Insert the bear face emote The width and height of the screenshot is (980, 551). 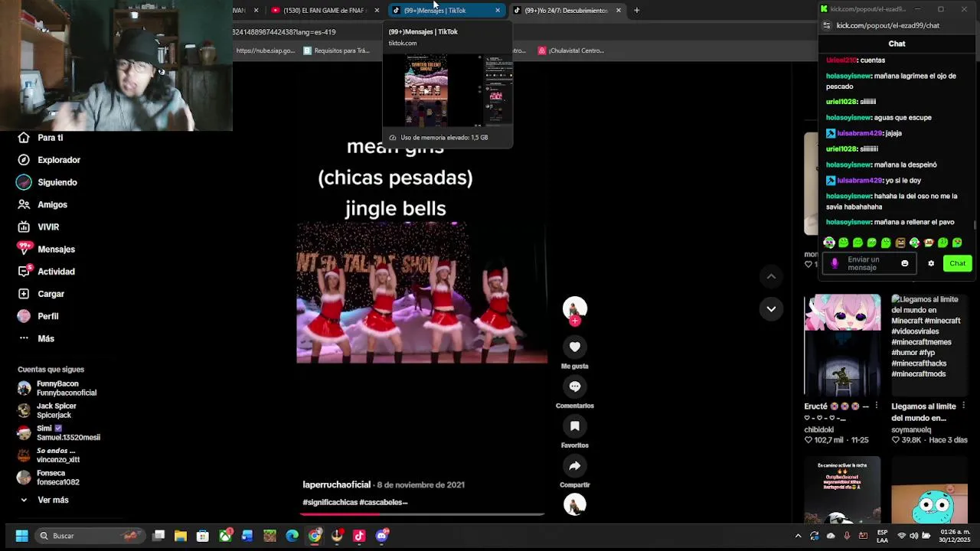(900, 243)
